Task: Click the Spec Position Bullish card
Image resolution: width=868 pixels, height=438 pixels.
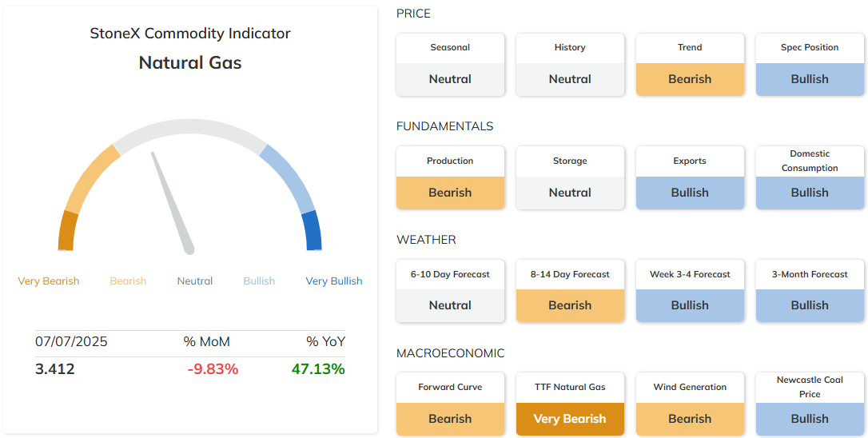Action: [810, 64]
